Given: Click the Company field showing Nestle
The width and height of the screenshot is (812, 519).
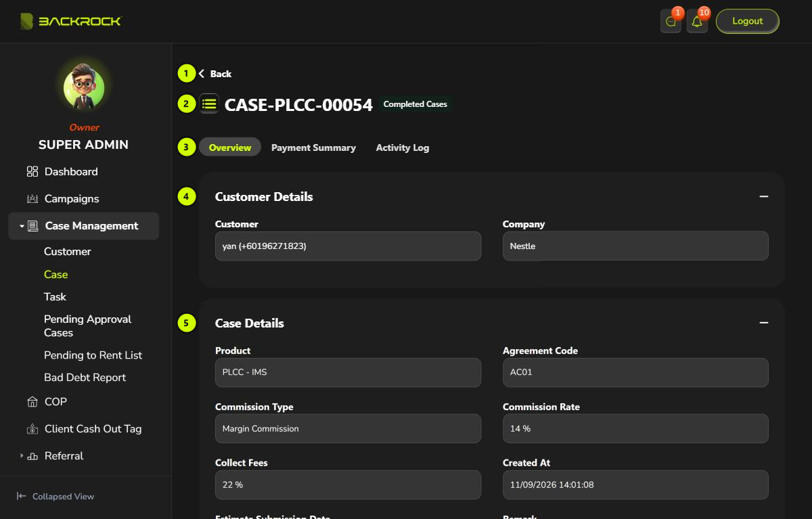Looking at the screenshot, I should pos(635,246).
